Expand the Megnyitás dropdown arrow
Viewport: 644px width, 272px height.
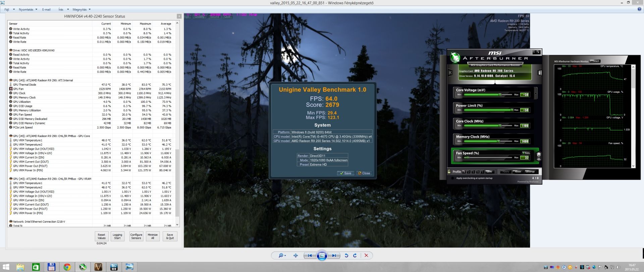90,9
